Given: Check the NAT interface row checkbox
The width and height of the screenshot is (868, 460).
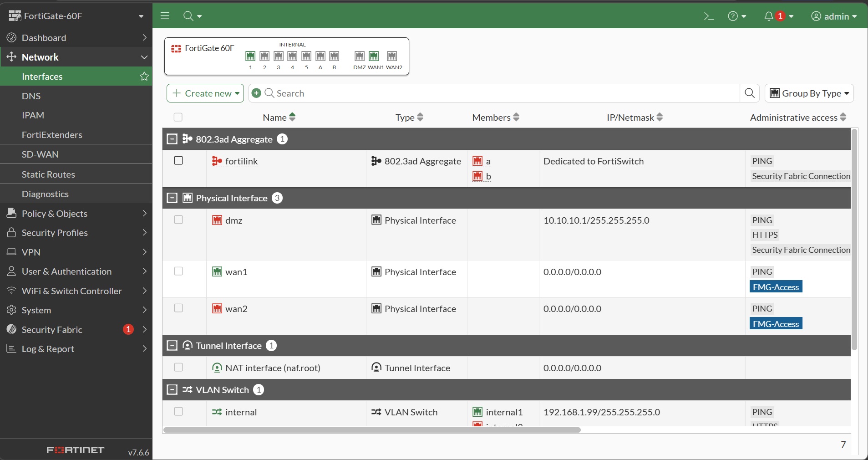Looking at the screenshot, I should [178, 368].
